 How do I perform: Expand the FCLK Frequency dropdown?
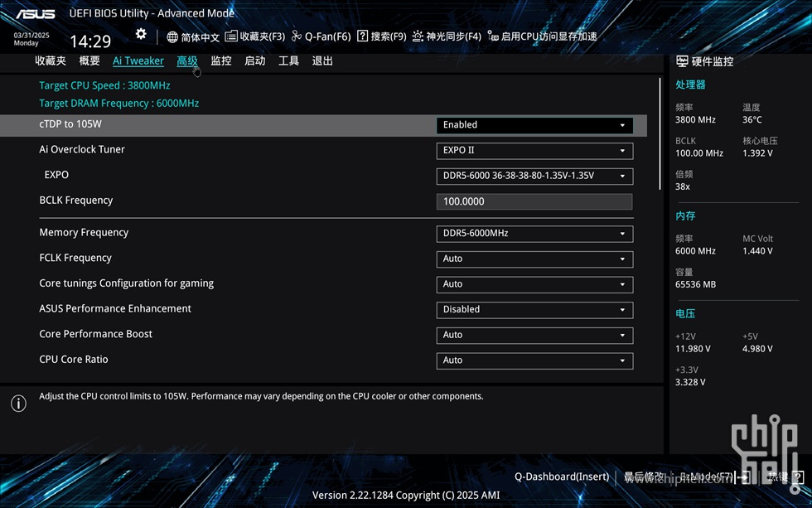pos(534,259)
